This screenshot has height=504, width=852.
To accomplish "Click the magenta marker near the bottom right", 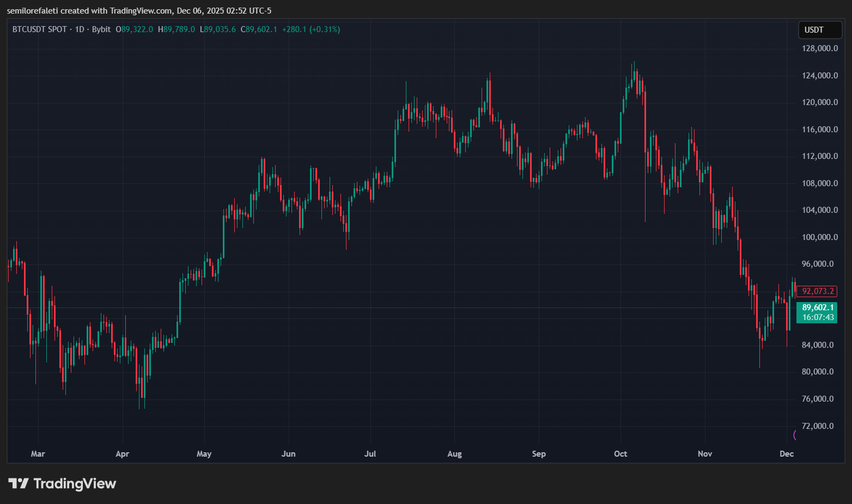I will [795, 435].
